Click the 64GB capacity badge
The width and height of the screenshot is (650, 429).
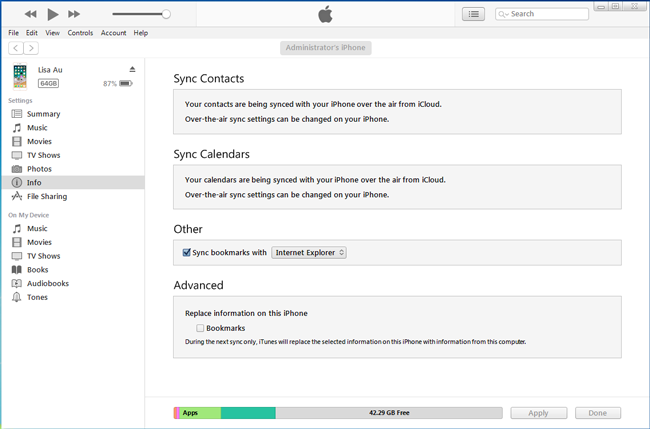(x=49, y=83)
